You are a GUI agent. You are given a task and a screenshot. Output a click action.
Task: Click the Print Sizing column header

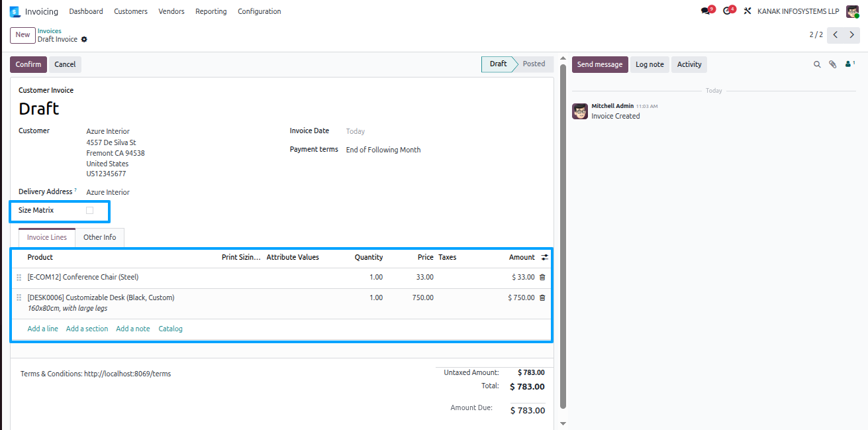coord(242,257)
